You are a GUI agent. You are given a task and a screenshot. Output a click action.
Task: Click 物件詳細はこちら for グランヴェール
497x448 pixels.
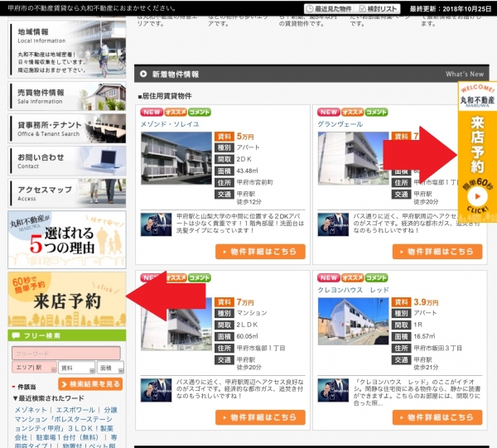pyautogui.click(x=437, y=252)
